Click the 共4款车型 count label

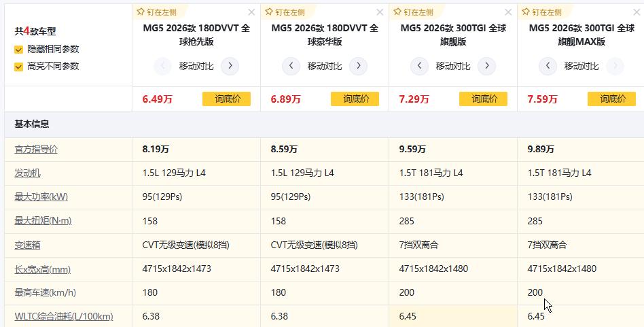coord(35,31)
